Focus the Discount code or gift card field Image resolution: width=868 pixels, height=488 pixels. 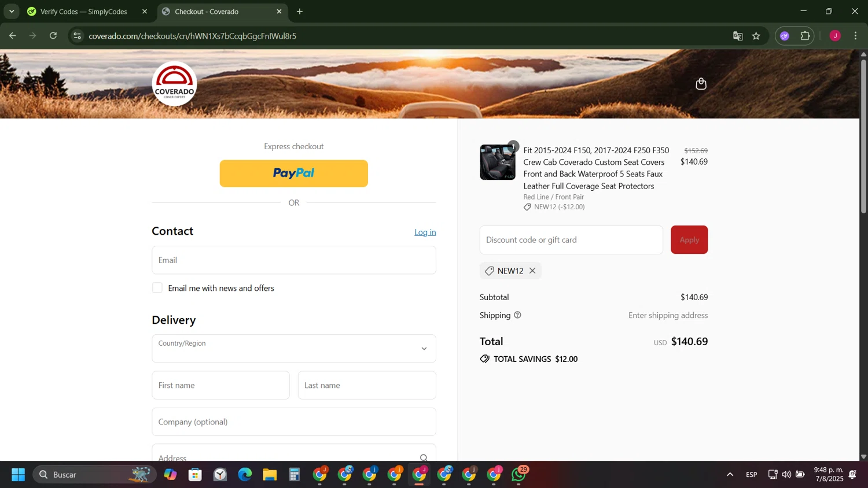pos(571,240)
